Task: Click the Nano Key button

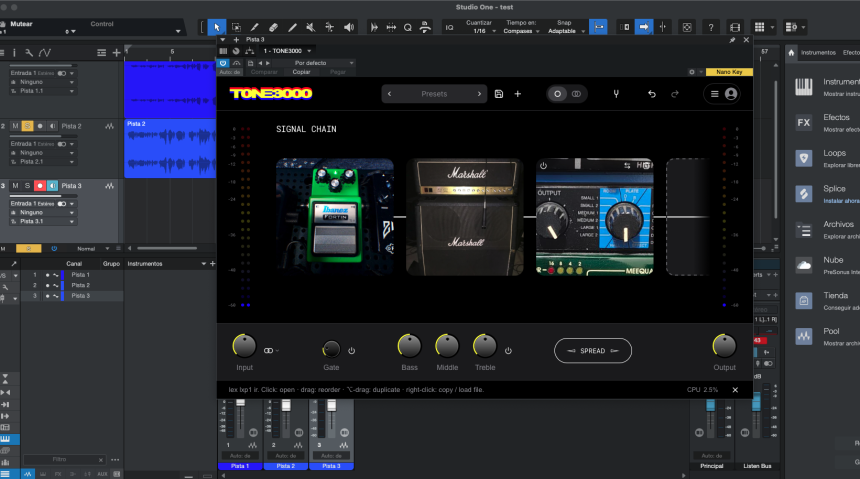Action: coord(729,72)
